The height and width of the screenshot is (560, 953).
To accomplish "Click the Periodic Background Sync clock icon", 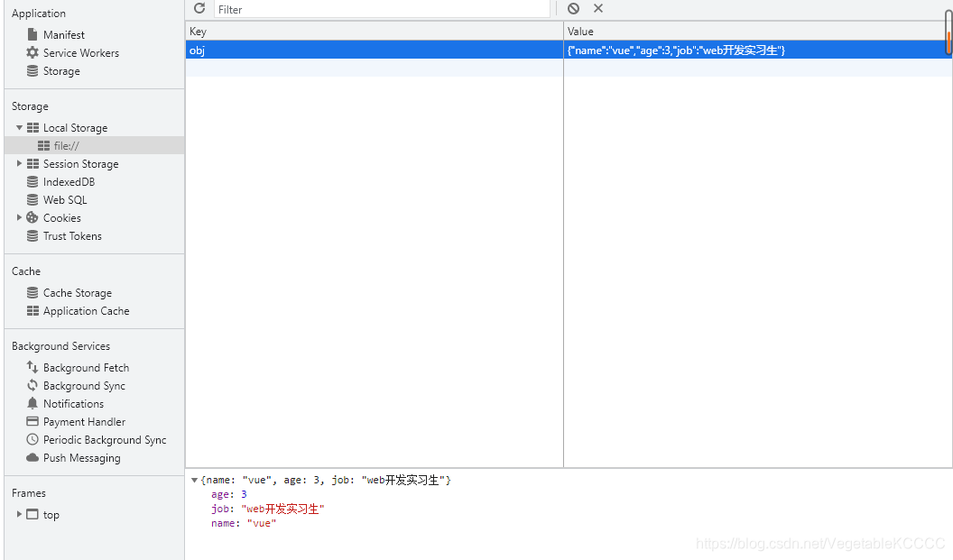I will point(32,439).
